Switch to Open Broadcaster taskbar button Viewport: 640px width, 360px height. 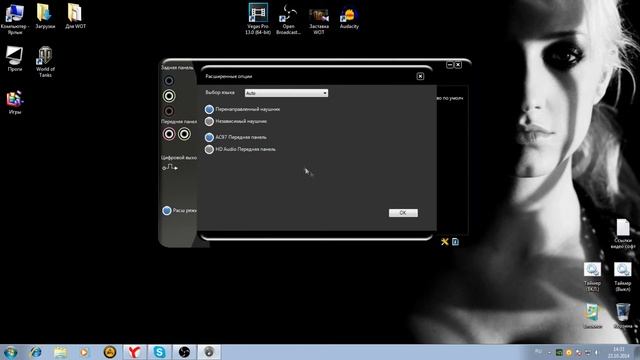[x=184, y=352]
